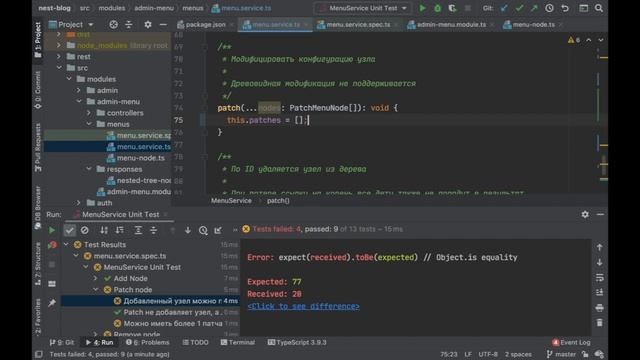
Task: Toggle show ignored tests button
Action: pyautogui.click(x=84, y=230)
